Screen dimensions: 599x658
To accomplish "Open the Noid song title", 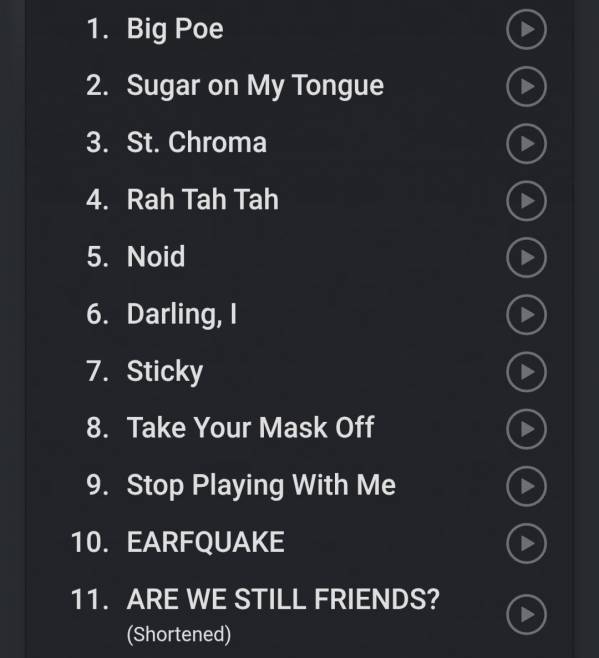I will [x=156, y=256].
